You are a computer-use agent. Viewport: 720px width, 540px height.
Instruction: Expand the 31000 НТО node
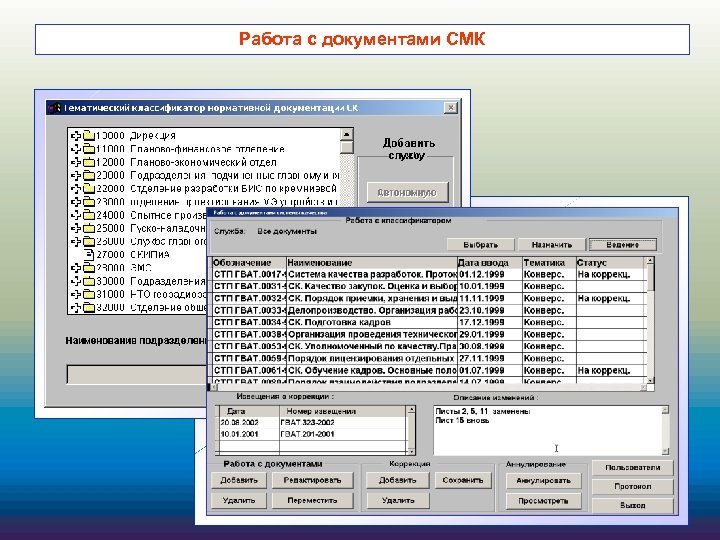point(76,294)
